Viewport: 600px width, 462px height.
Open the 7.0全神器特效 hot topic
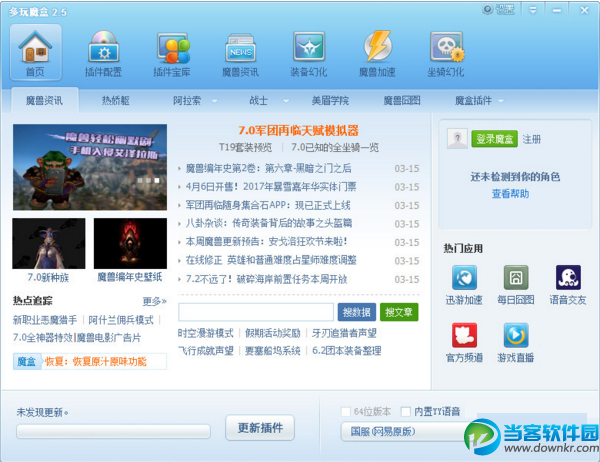click(43, 338)
